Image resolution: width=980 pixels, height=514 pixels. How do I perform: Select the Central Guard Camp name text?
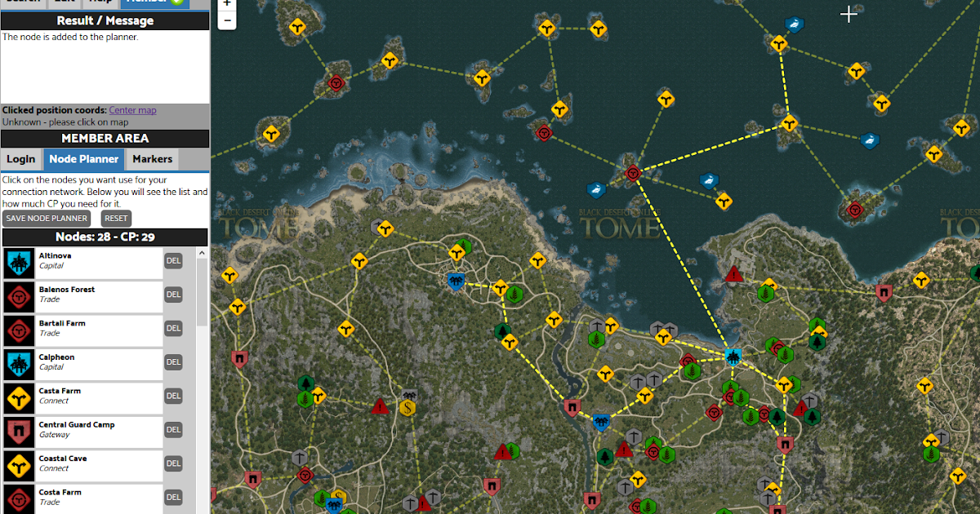point(76,425)
